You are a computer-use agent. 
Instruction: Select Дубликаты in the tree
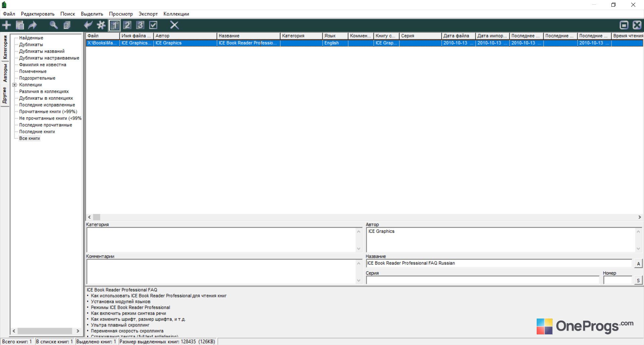(x=31, y=45)
